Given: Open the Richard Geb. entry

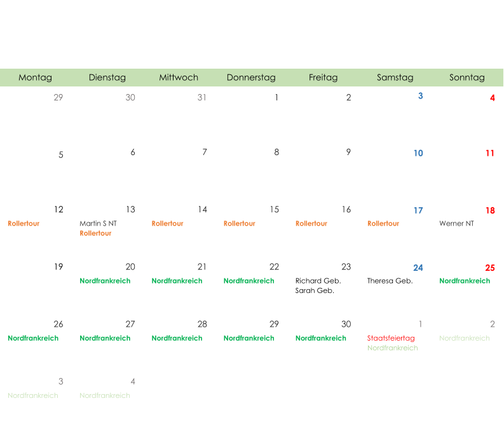Looking at the screenshot, I should 318,281.
